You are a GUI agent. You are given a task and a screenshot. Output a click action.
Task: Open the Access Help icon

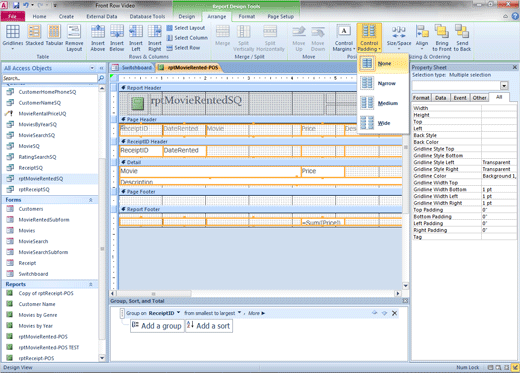(515, 16)
